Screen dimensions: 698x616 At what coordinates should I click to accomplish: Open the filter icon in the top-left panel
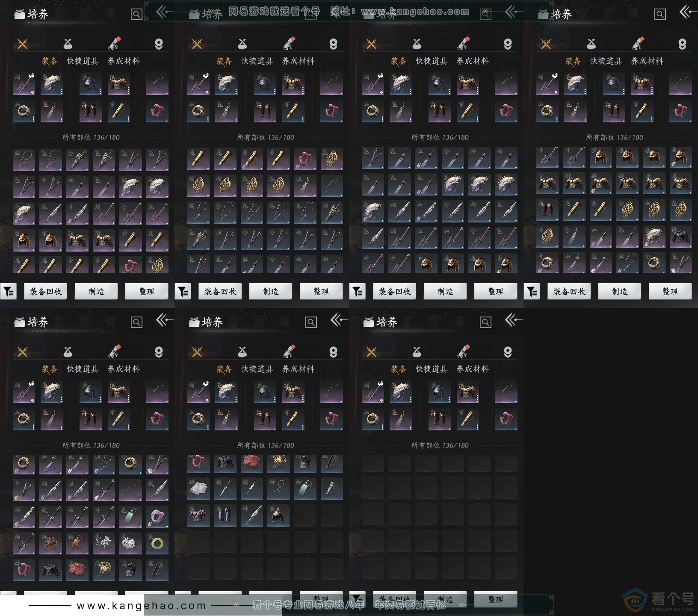coord(9,292)
